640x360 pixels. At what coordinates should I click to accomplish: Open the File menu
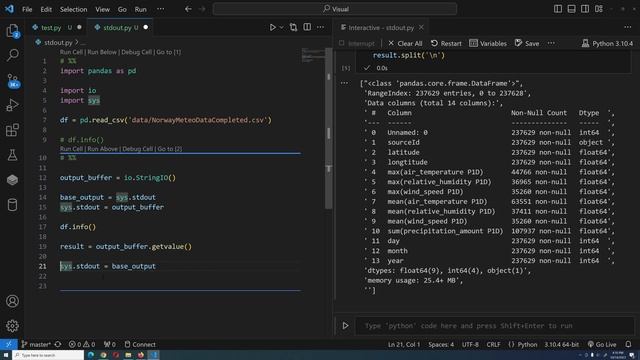click(x=27, y=9)
